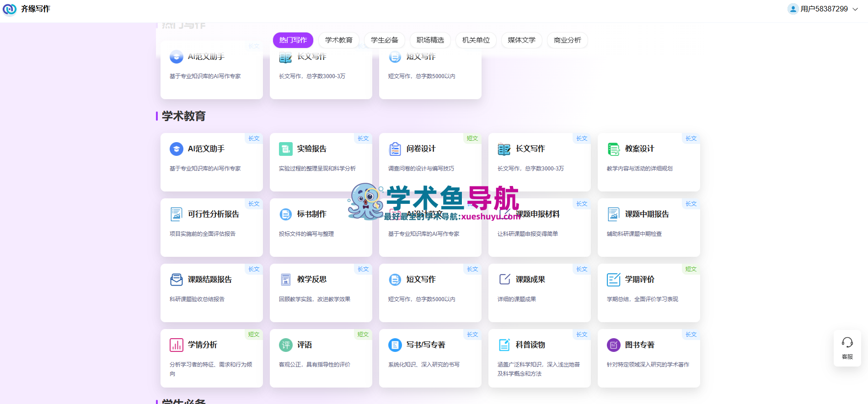This screenshot has width=868, height=404.
Task: Click description 投标文件的编写与整理
Action: tap(306, 234)
